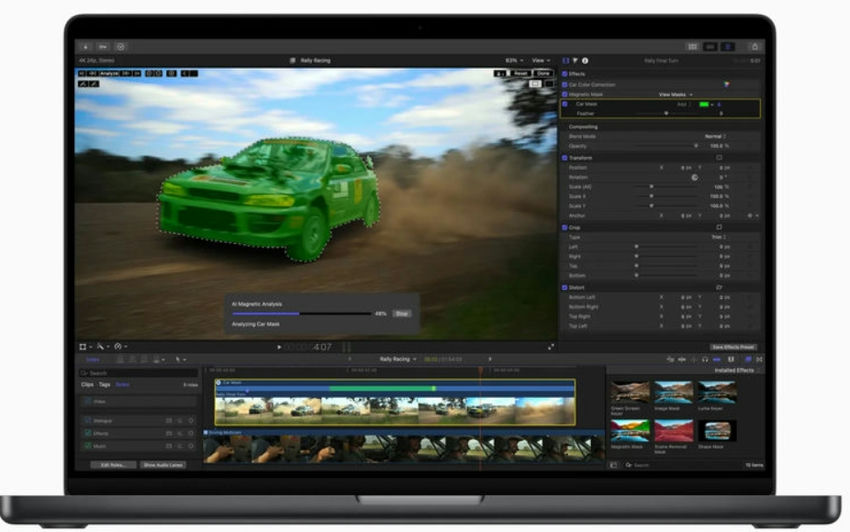Open the retime speed dropdown under viewer
The height and width of the screenshot is (532, 850).
point(120,347)
